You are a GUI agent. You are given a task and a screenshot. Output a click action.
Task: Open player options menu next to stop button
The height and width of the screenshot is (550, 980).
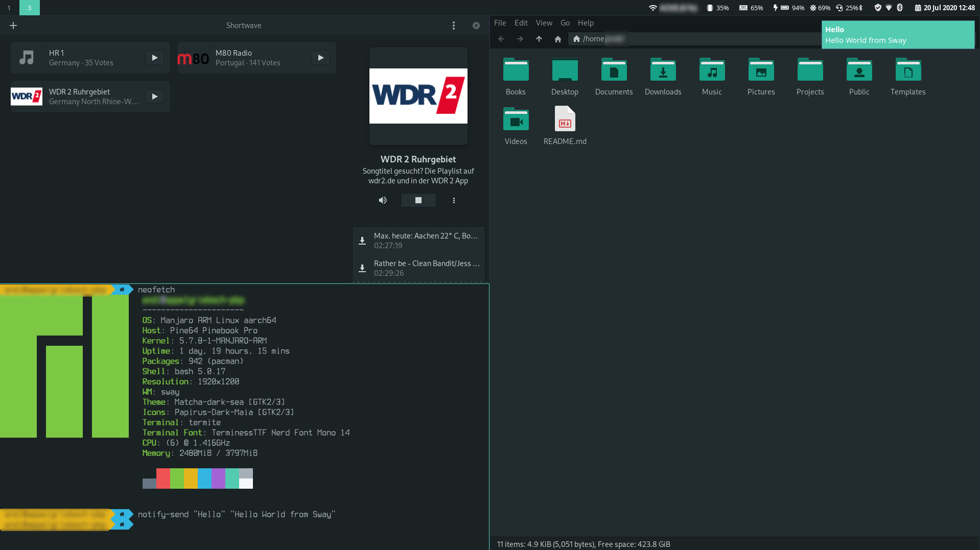coord(454,200)
